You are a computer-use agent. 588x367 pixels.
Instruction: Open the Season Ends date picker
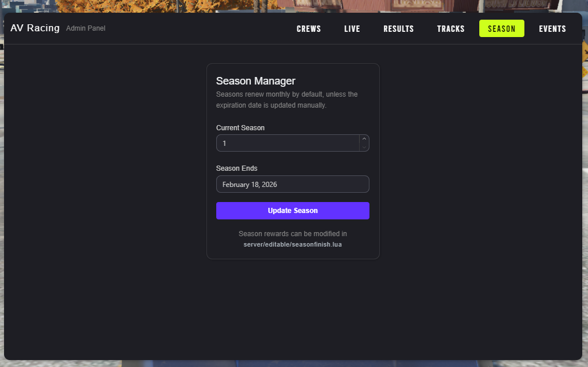[x=293, y=184]
